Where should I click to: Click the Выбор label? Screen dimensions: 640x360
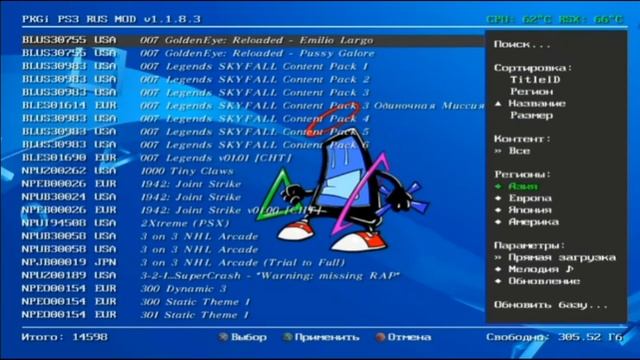(x=249, y=337)
